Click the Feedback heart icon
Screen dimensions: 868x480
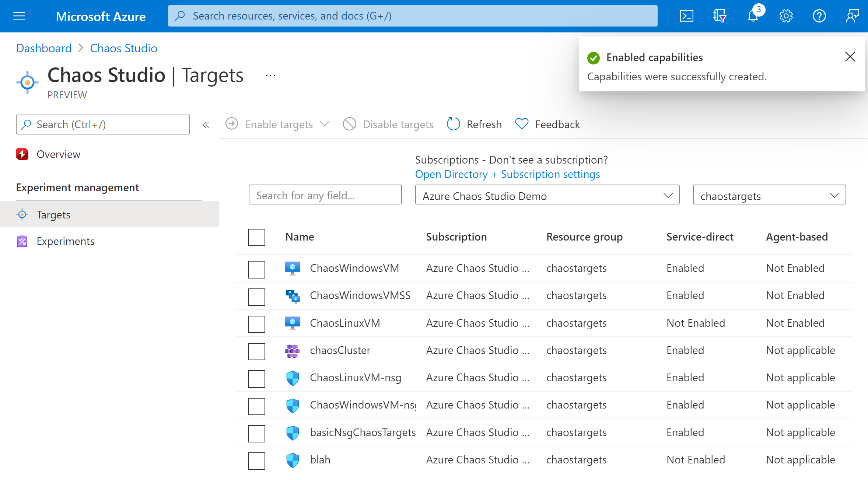521,124
